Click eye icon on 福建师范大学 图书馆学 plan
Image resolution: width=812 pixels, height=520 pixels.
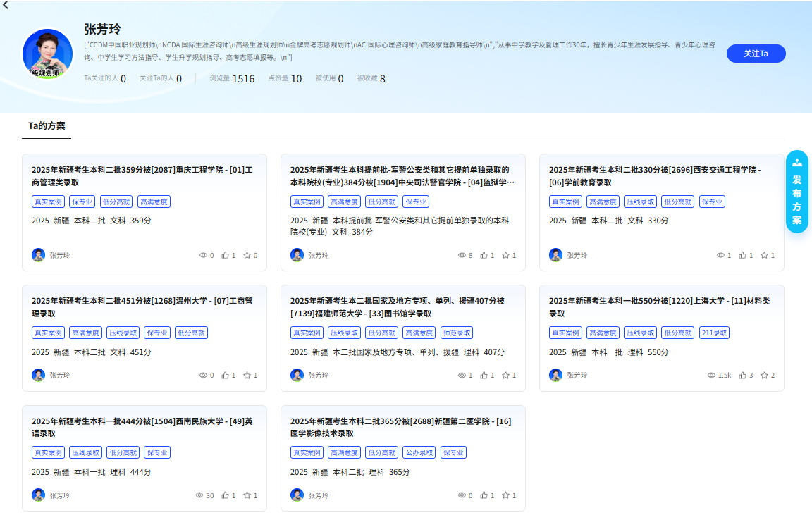click(462, 375)
